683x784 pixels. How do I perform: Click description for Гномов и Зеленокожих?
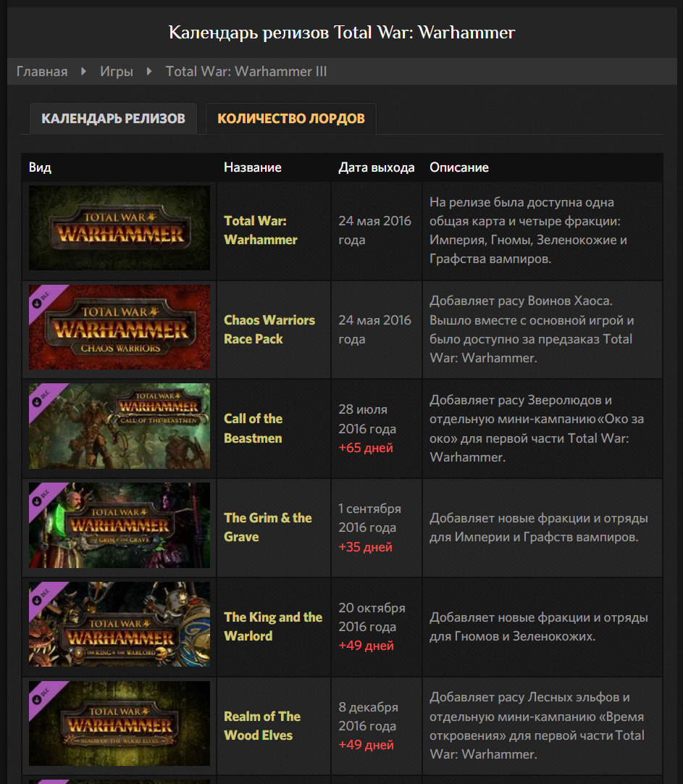click(539, 627)
